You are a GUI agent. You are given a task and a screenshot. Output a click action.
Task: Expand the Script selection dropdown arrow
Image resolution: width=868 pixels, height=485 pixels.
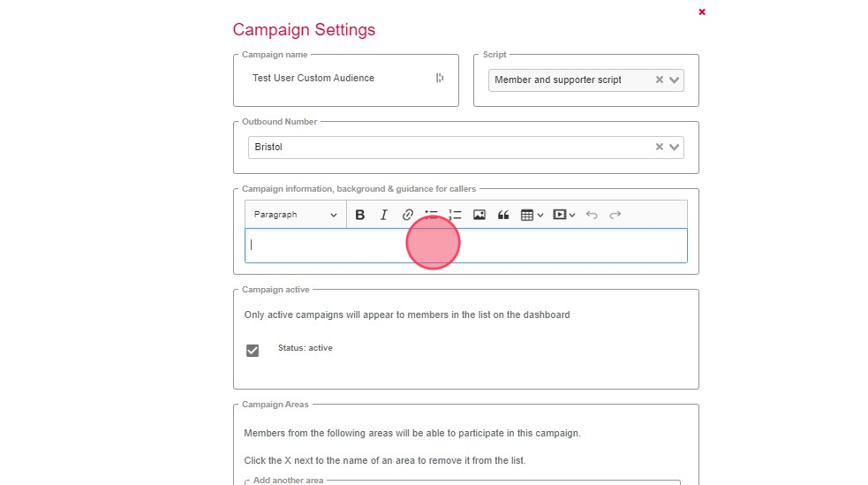[x=676, y=80]
